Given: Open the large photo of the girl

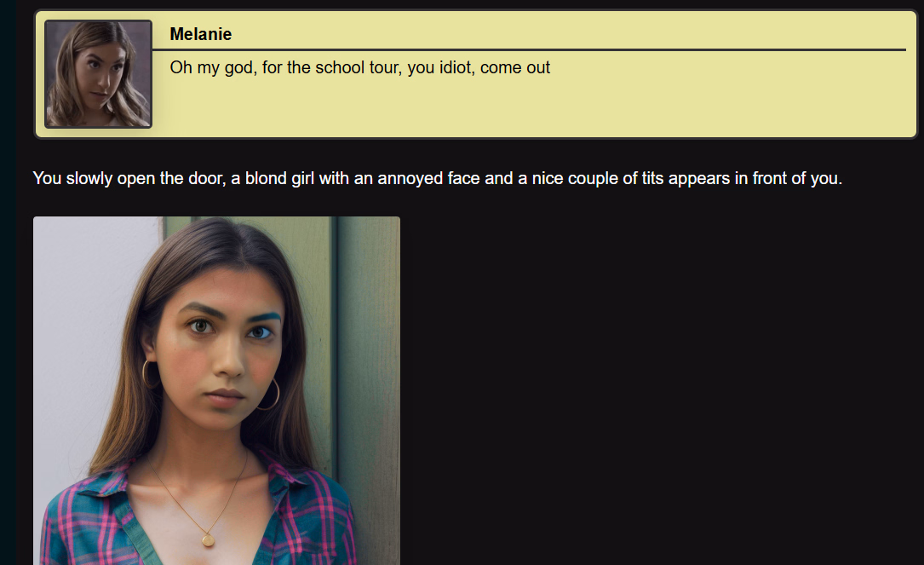Looking at the screenshot, I should tap(216, 390).
